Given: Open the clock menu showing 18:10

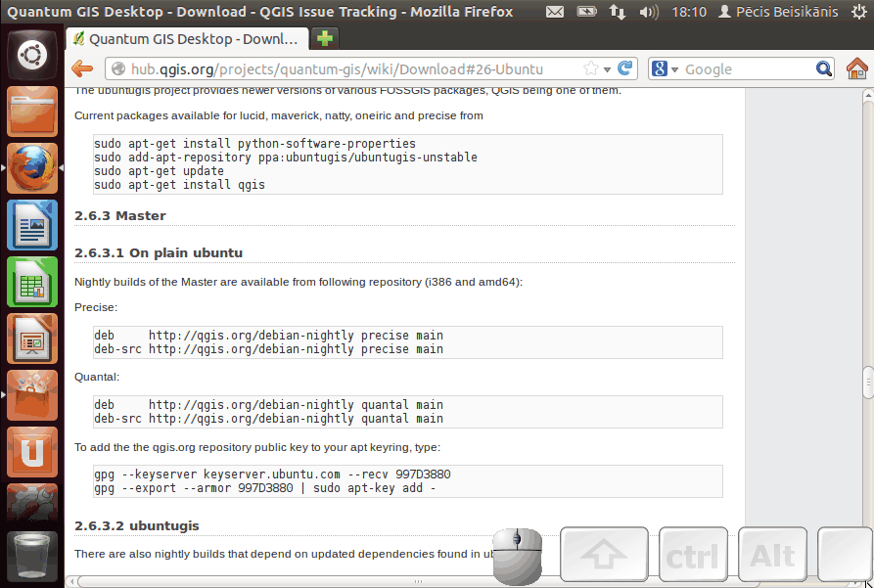Looking at the screenshot, I should pos(689,11).
